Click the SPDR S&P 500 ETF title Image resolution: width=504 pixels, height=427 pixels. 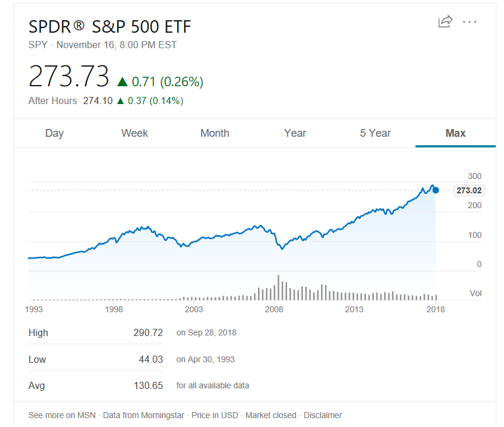110,27
